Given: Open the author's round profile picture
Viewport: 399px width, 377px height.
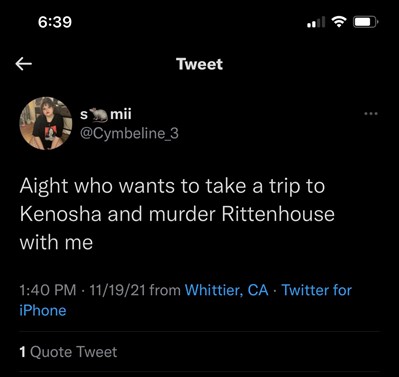Looking at the screenshot, I should pyautogui.click(x=46, y=123).
